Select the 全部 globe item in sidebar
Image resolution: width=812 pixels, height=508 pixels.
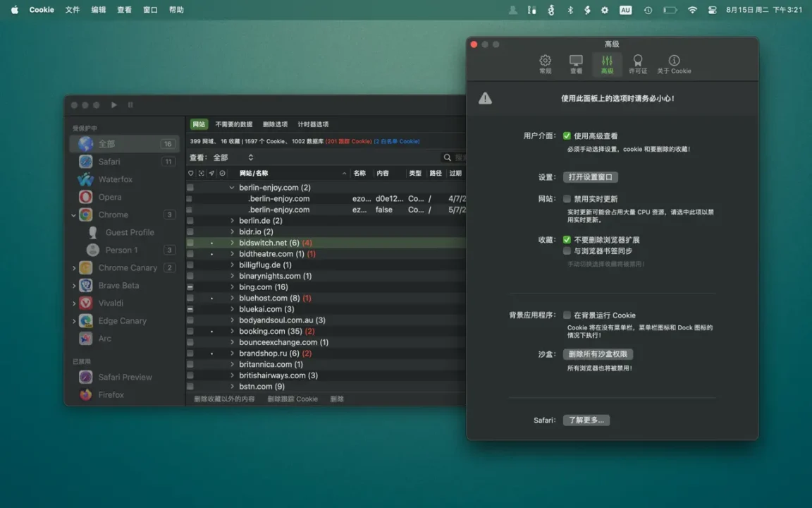tap(124, 144)
